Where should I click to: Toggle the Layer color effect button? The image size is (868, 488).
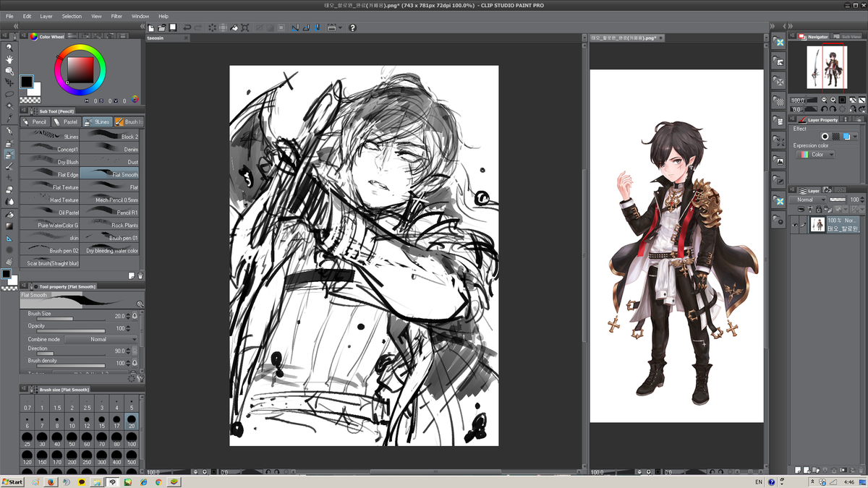pyautogui.click(x=846, y=136)
